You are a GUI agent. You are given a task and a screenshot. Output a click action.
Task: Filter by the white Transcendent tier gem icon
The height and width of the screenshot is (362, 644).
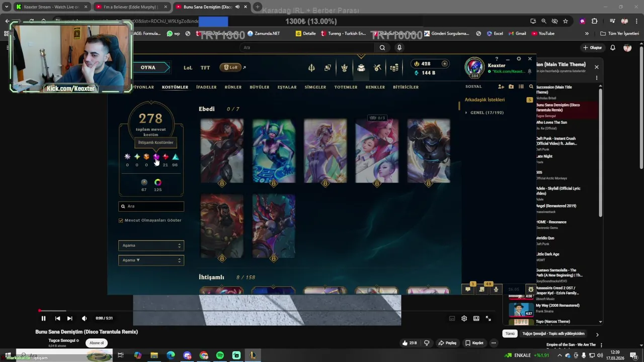(x=127, y=157)
